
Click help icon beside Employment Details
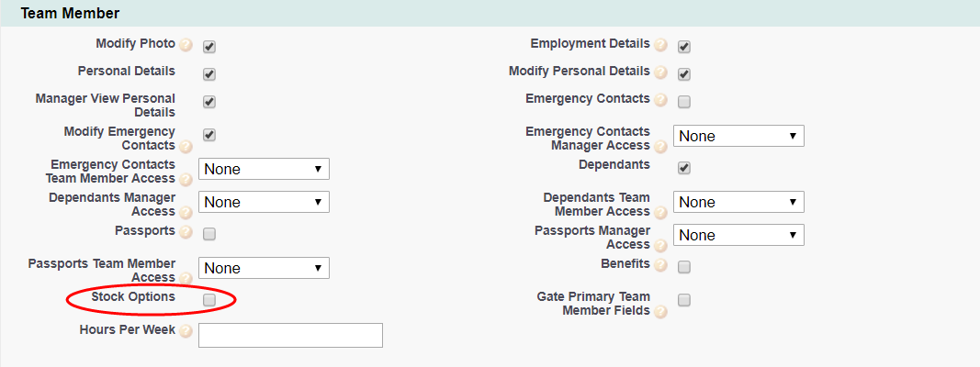tap(660, 46)
